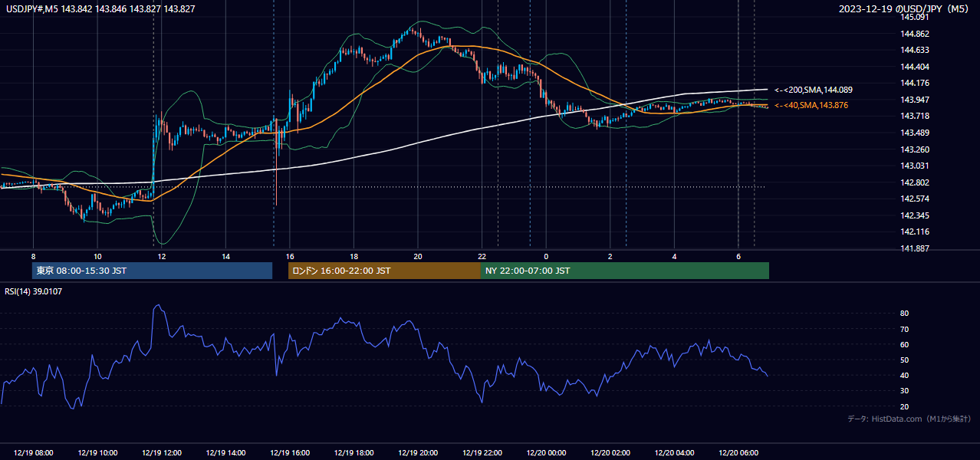980x460 pixels.
Task: Select the 12/19 12:00 date axis label
Action: [x=162, y=453]
